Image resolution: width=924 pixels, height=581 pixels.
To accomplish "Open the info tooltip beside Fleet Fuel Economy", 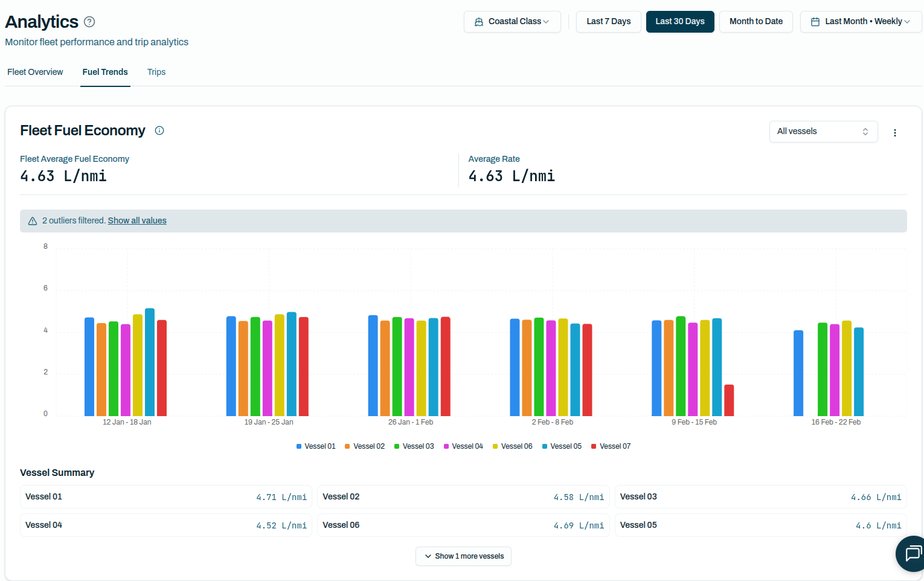I will point(159,130).
